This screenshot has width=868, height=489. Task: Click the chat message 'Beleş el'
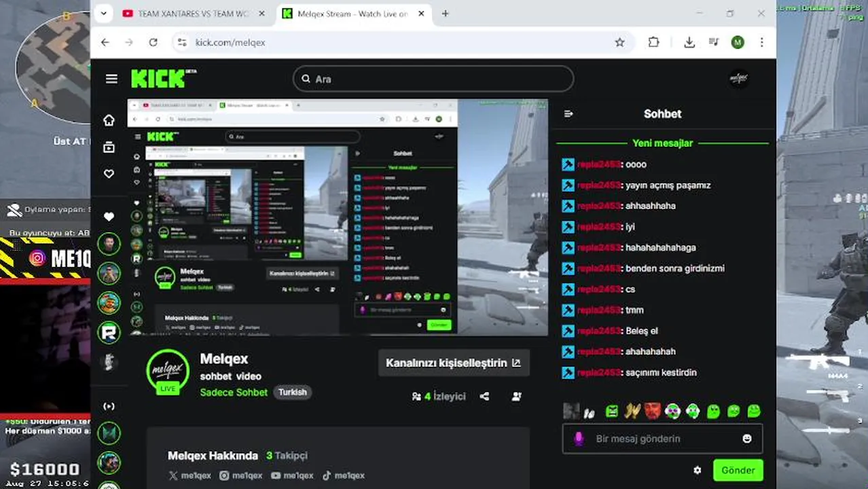tap(642, 331)
